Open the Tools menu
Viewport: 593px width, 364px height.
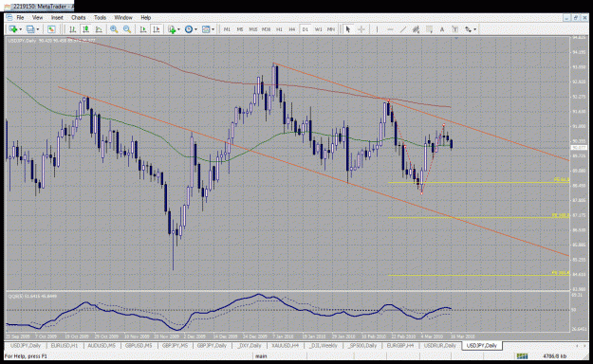(100, 17)
